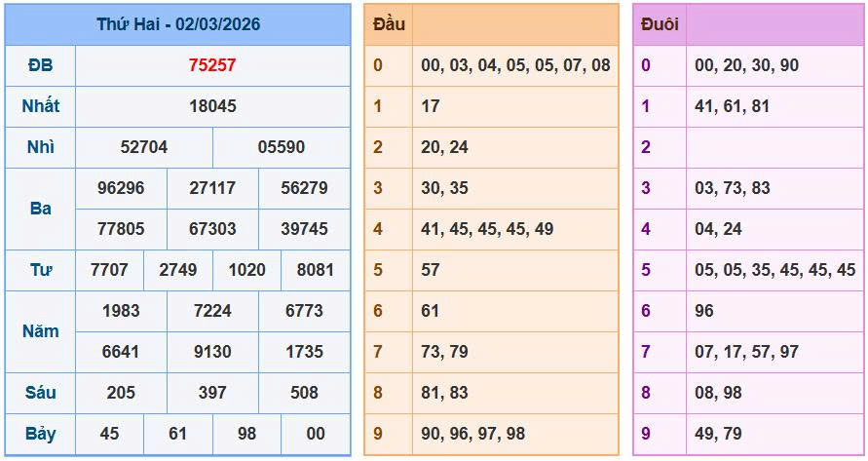Select sixth prize number 397
The width and height of the screenshot is (868, 461).
coord(212,393)
